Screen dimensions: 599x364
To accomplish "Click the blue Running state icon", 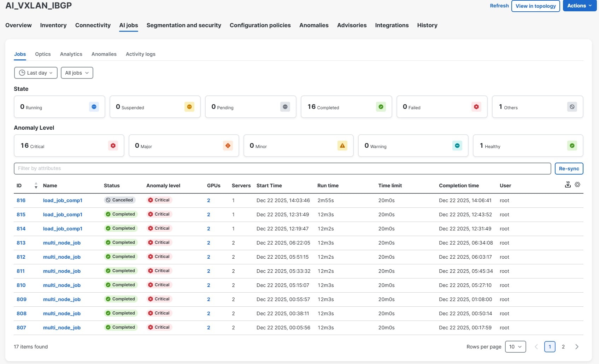I will coord(94,107).
